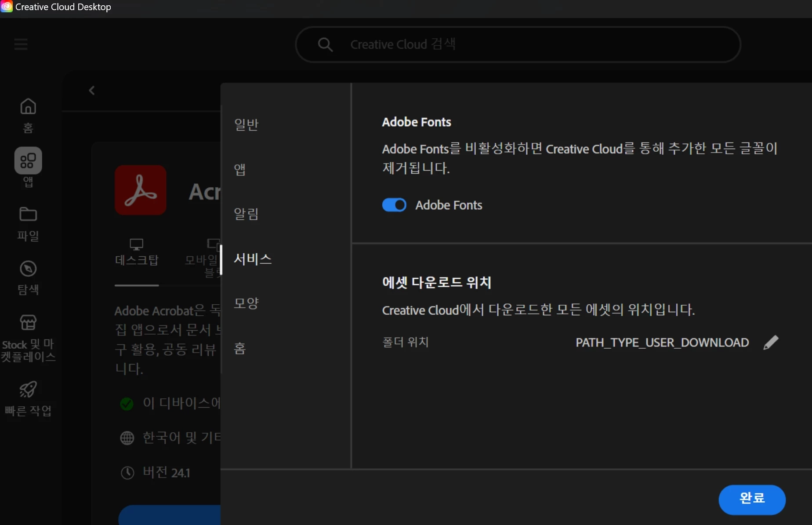812x525 pixels.
Task: Open the 홈 house icon in sidebar
Action: click(x=28, y=106)
